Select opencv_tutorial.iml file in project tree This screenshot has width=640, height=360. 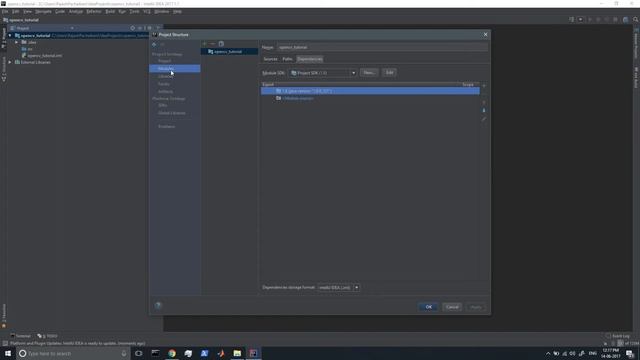(x=44, y=56)
